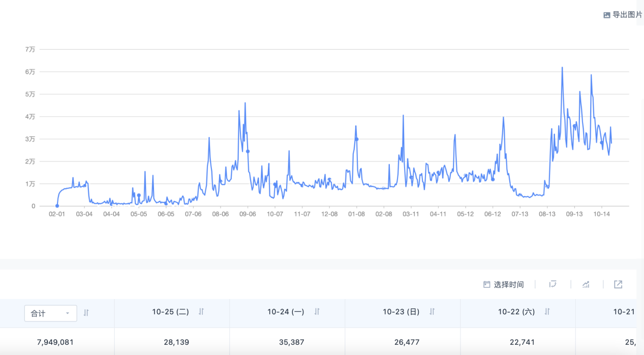
Task: Click the data marker near 10-14 on chart
Action: [601, 143]
